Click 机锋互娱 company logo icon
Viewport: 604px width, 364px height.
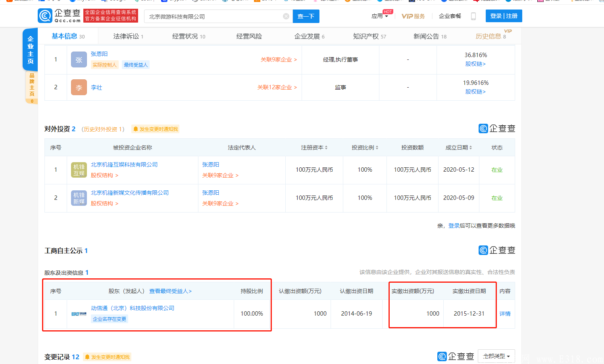(x=79, y=170)
